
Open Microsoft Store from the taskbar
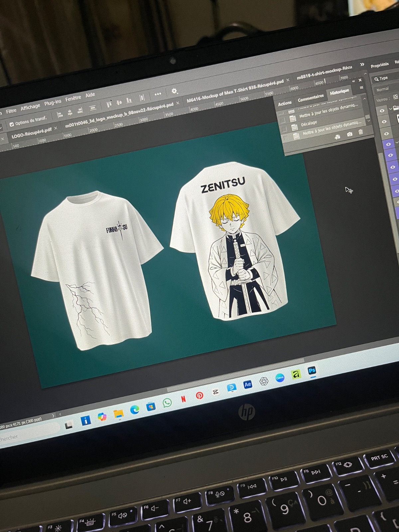(151, 406)
